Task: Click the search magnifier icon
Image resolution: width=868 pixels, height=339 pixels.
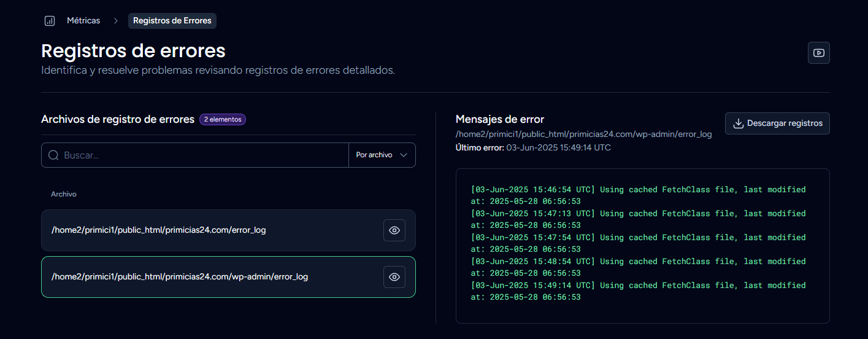Action: pyautogui.click(x=53, y=155)
